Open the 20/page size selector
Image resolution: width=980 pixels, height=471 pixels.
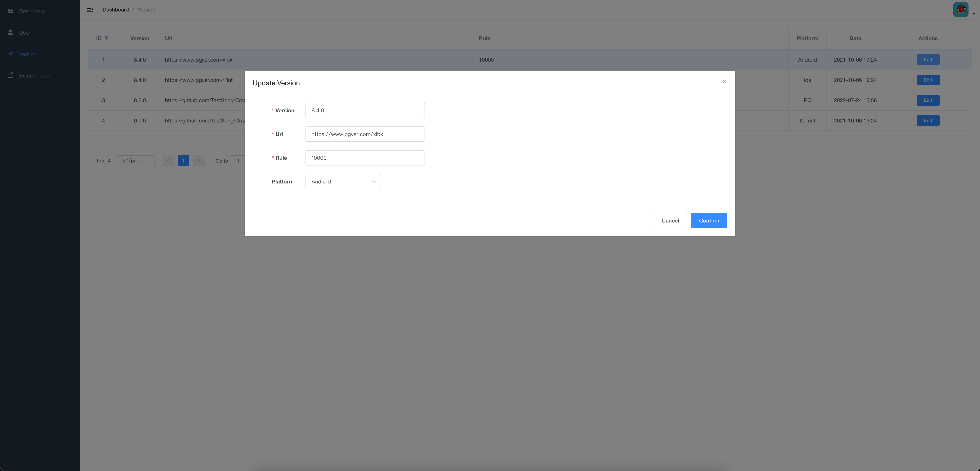click(136, 161)
